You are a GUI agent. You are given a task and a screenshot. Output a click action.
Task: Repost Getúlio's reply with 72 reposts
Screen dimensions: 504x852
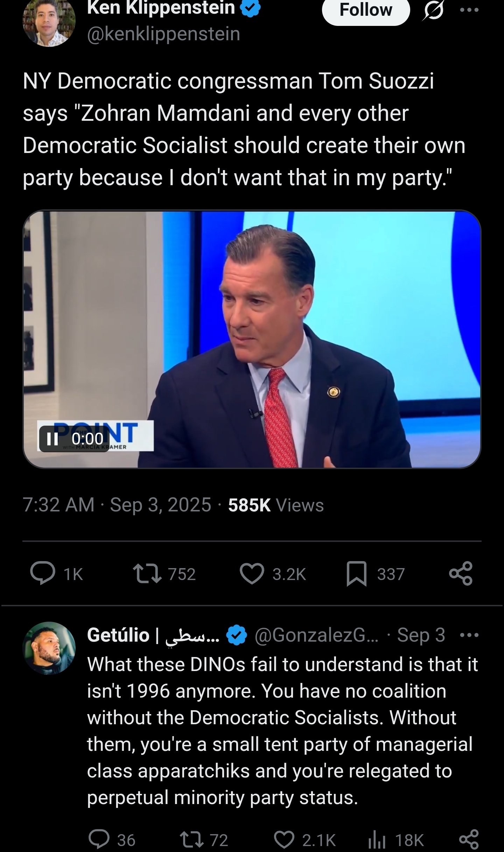(191, 840)
